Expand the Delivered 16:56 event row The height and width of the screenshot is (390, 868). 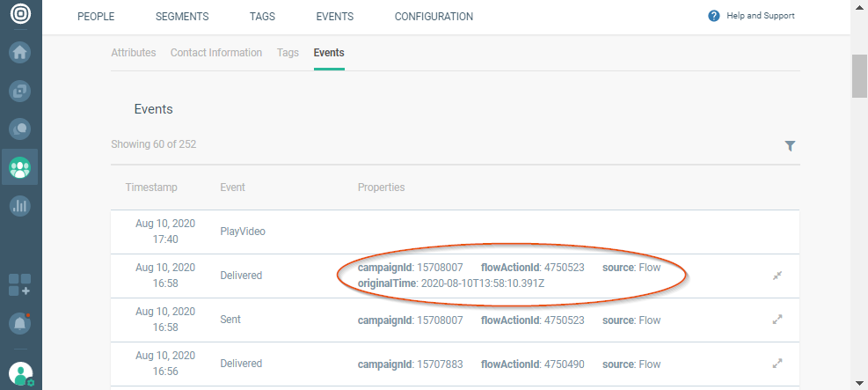(777, 363)
